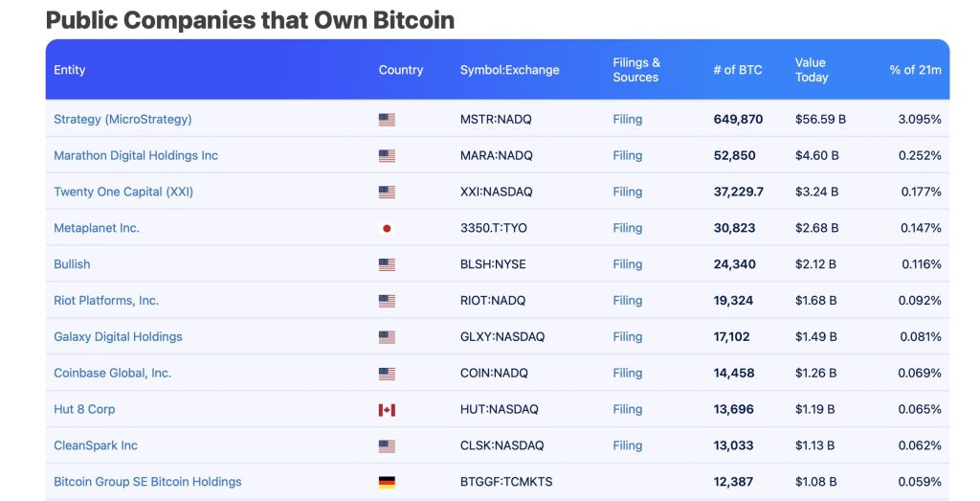Viewport: 980px width, 501px height.
Task: Click the US flag in CleanSpark row
Action: [387, 446]
